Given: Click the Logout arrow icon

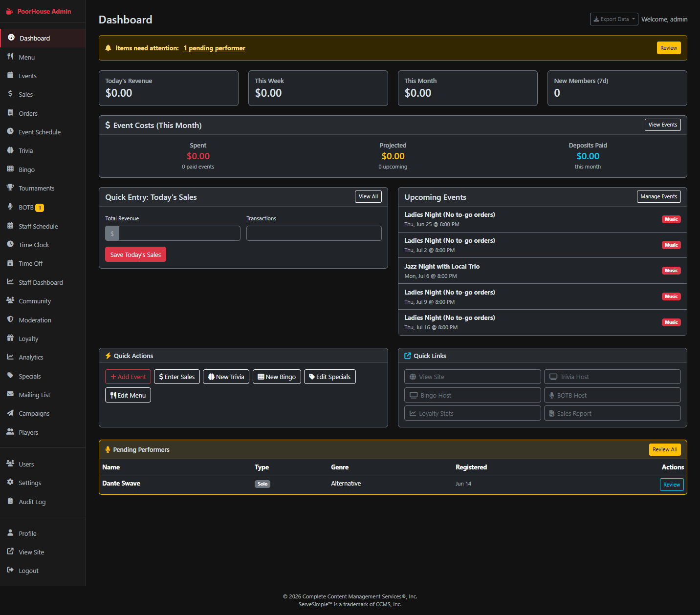Looking at the screenshot, I should (x=10, y=570).
